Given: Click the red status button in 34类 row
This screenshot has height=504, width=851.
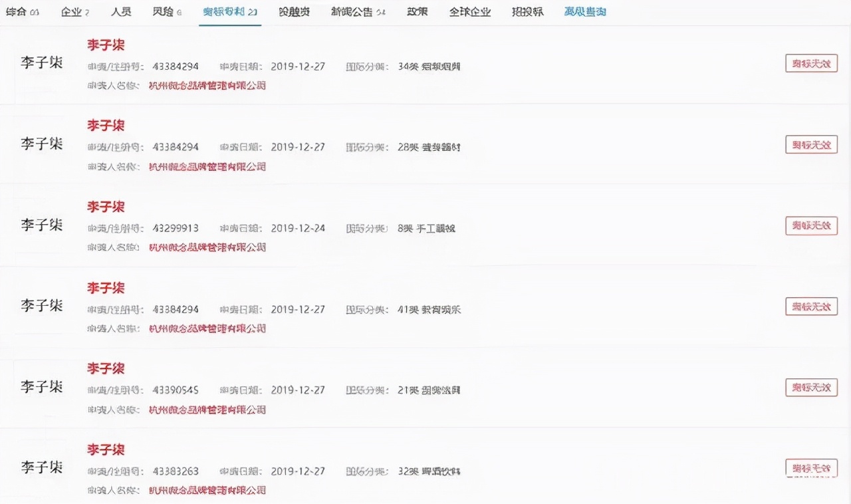Looking at the screenshot, I should click(811, 63).
